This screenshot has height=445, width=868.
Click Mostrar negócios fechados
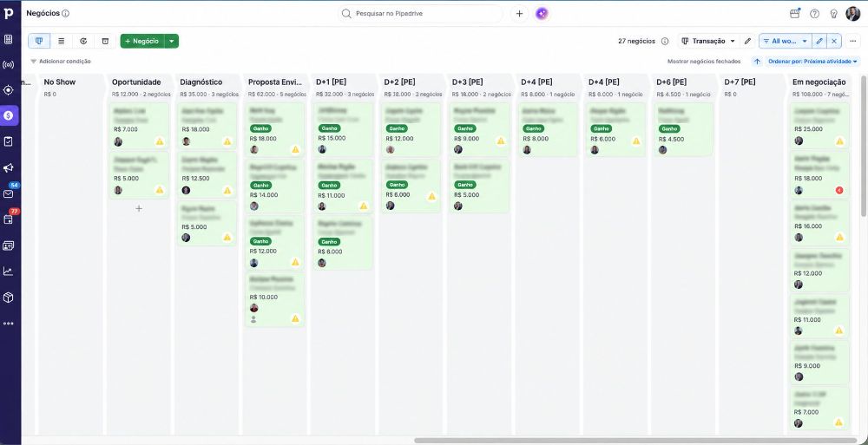click(x=704, y=62)
